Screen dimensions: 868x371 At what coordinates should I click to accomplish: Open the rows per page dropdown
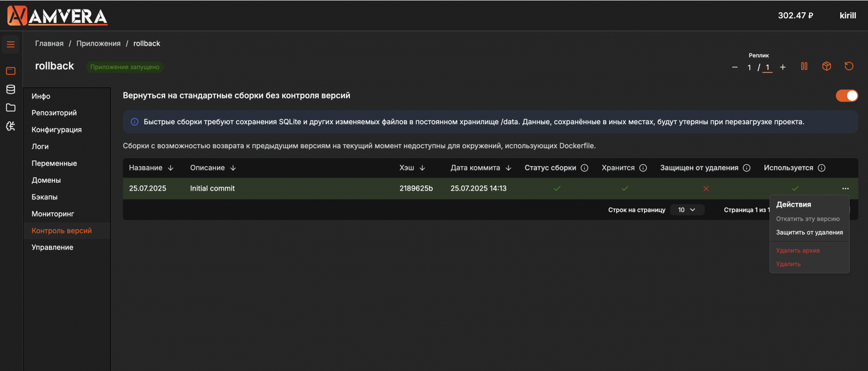point(687,210)
